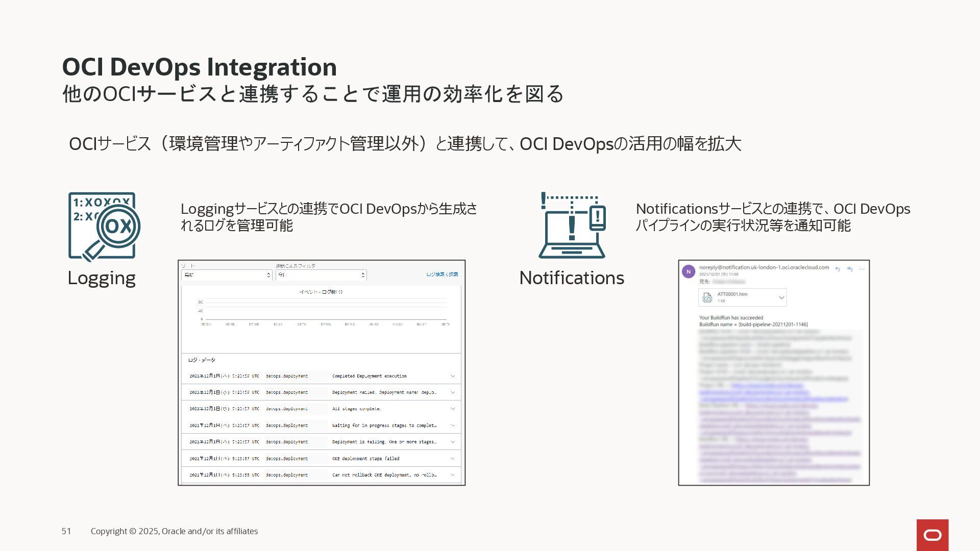
Task: Expand the 'All stages complete' log row
Action: tap(452, 409)
